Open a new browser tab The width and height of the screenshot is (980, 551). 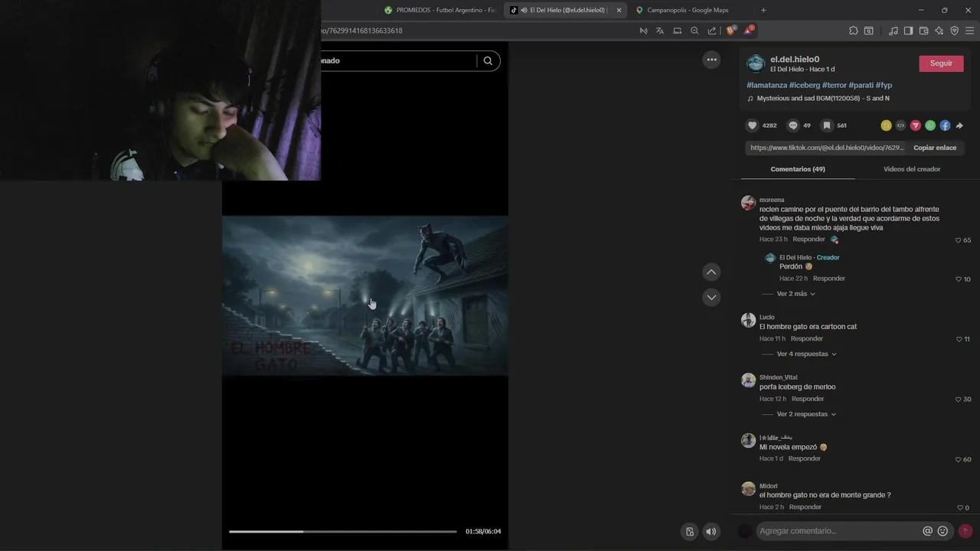coord(763,10)
